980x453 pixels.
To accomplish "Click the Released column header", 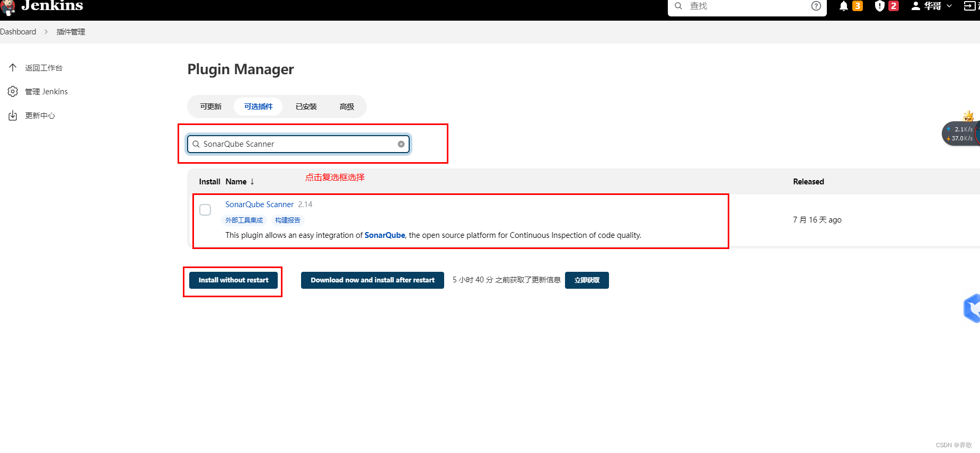I will [x=808, y=182].
